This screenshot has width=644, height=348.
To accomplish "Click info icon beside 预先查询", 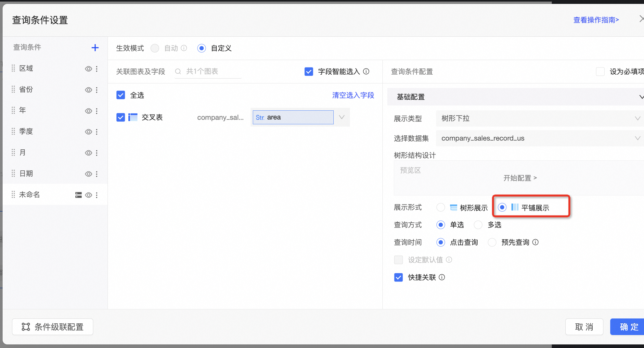I will (535, 242).
